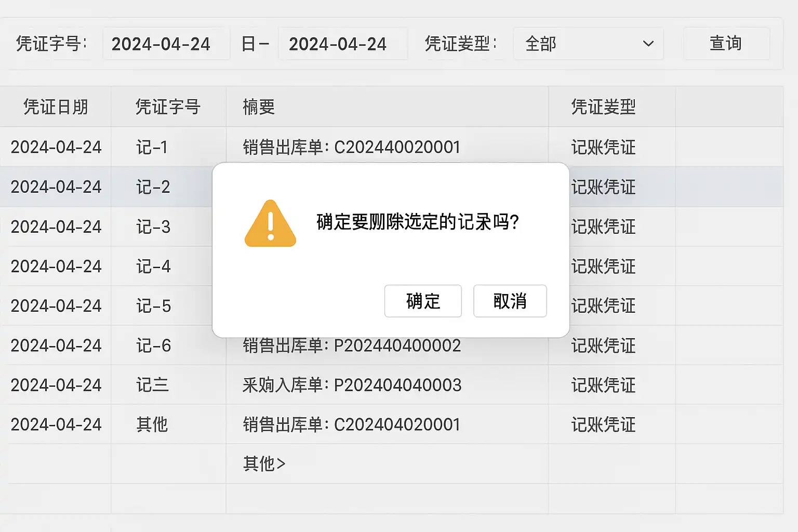
Task: Select the 记-1 voucher row
Action: coord(152,148)
